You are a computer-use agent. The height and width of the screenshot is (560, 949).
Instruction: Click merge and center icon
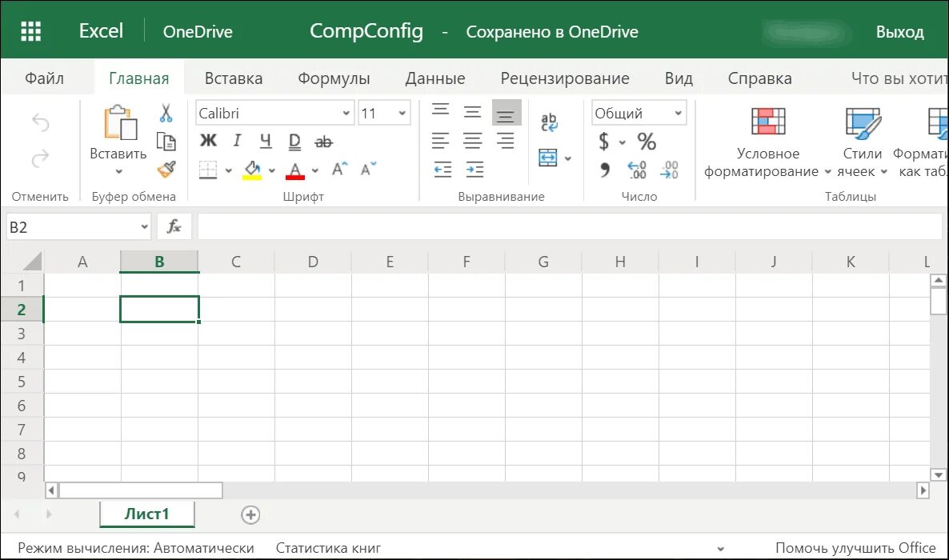[x=548, y=158]
